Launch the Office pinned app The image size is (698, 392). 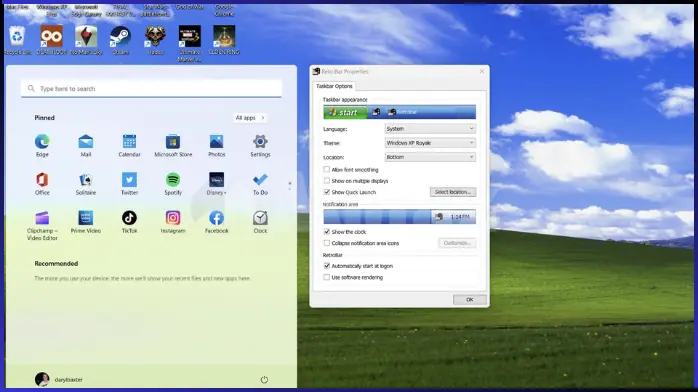pos(42,184)
